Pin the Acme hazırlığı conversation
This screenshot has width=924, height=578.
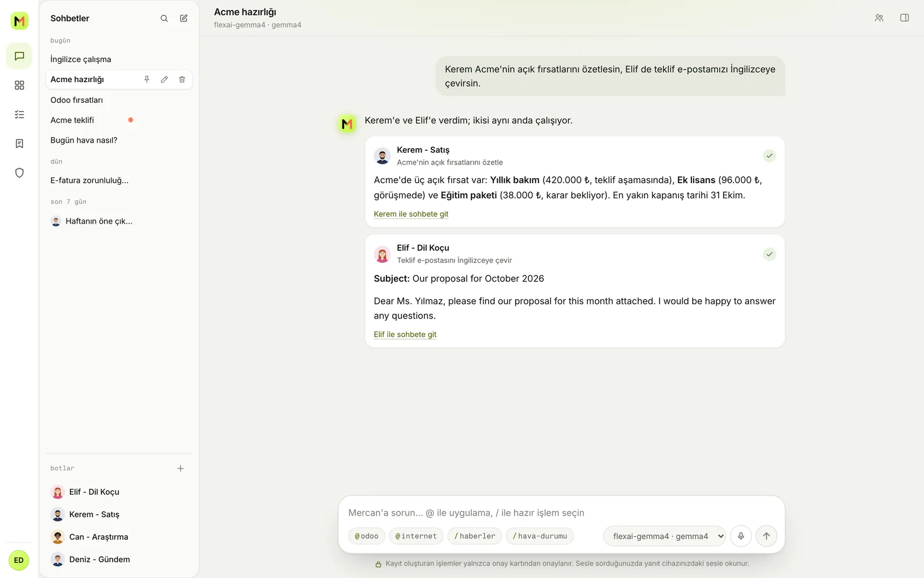[147, 80]
